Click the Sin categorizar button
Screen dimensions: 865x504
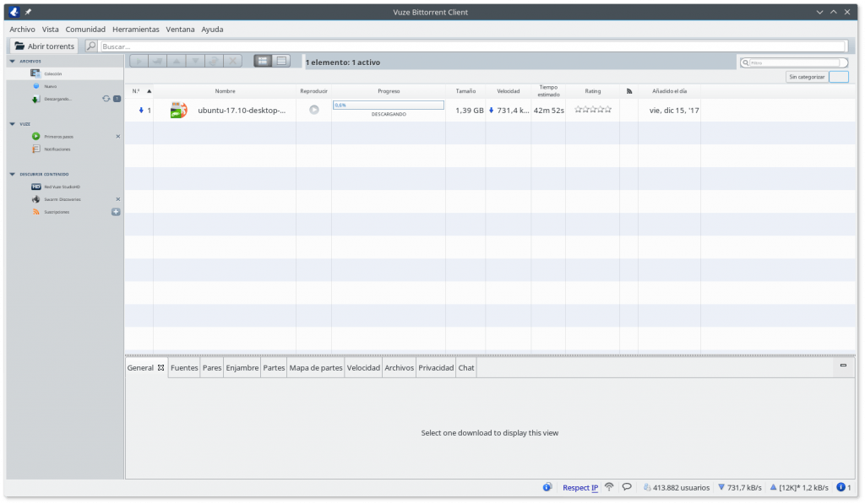[807, 77]
